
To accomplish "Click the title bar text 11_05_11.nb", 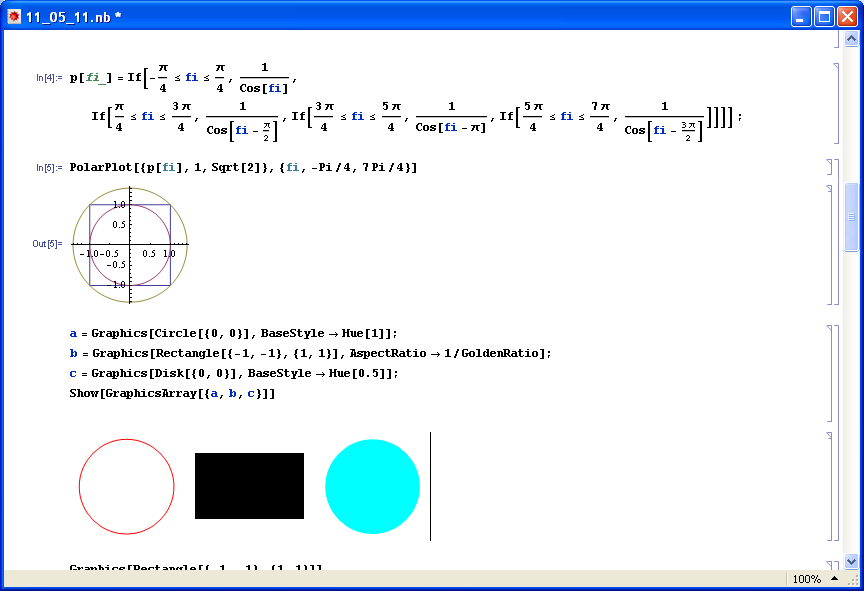I will pos(73,17).
